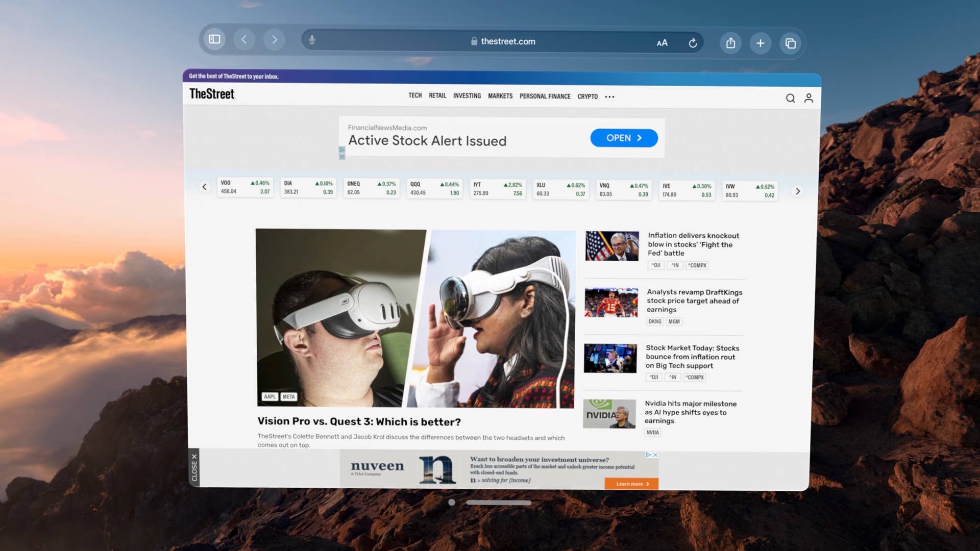The width and height of the screenshot is (980, 551).
Task: Click the thestreet.com address field
Action: point(503,41)
